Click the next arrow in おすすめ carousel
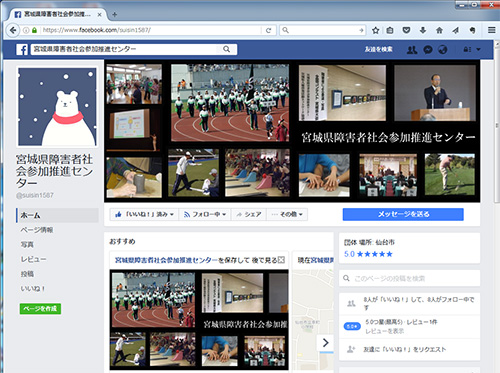Screen dimensions: 500x373 tap(326, 343)
